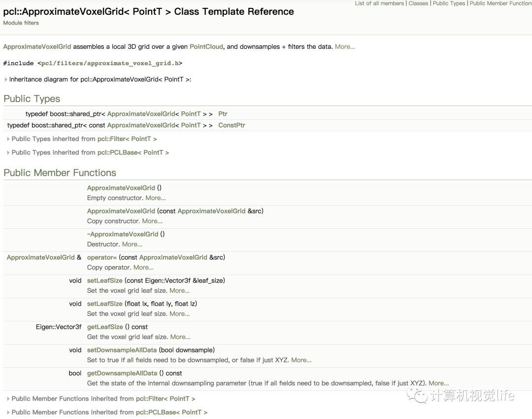The width and height of the screenshot is (532, 419).
Task: Click More after Empty constructor description
Action: 156,198
